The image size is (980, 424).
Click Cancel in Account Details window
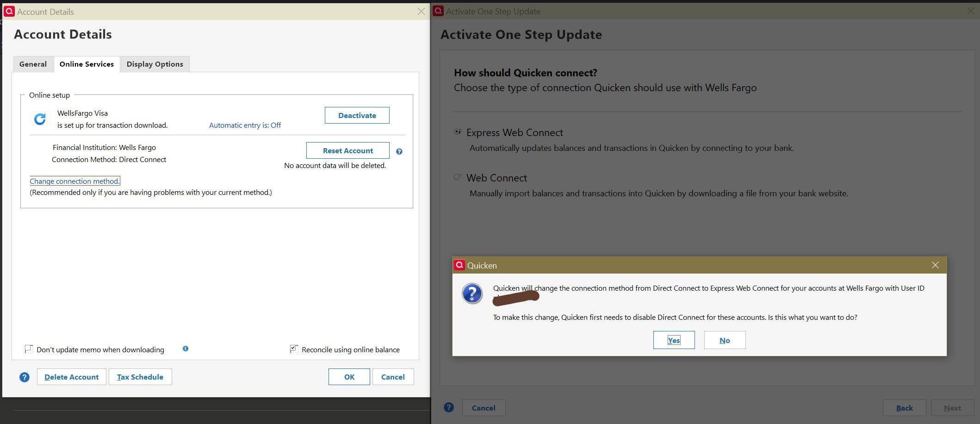coord(393,377)
